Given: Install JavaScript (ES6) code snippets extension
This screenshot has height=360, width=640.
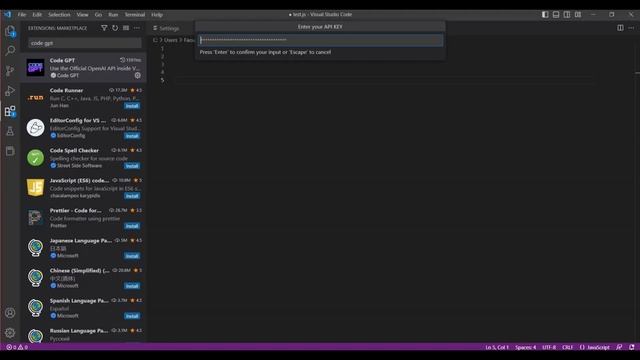Looking at the screenshot, I should [x=132, y=196].
